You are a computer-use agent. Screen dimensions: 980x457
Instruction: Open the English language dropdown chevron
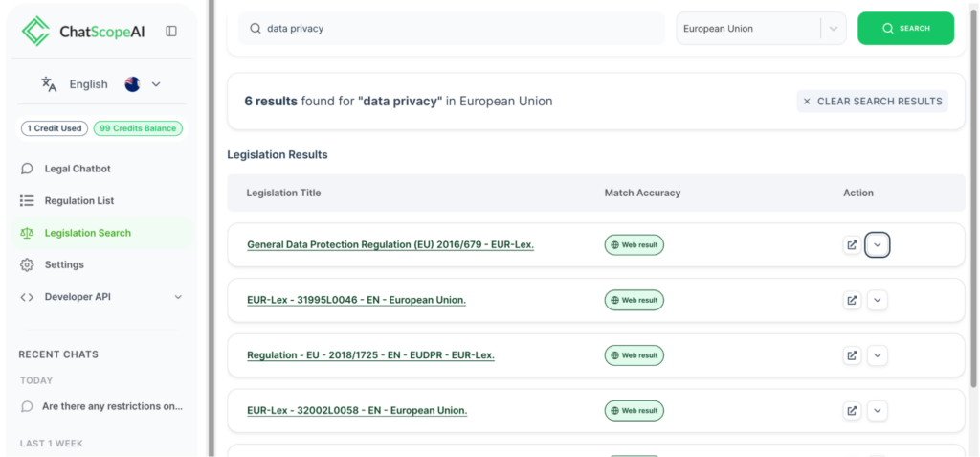click(156, 84)
